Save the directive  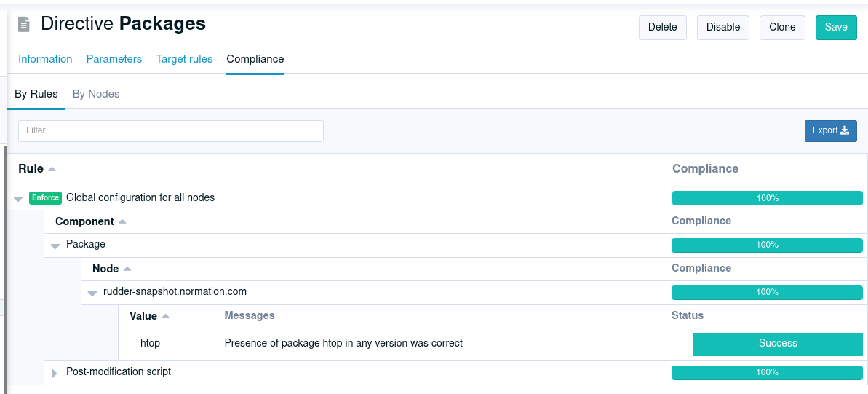tap(836, 27)
